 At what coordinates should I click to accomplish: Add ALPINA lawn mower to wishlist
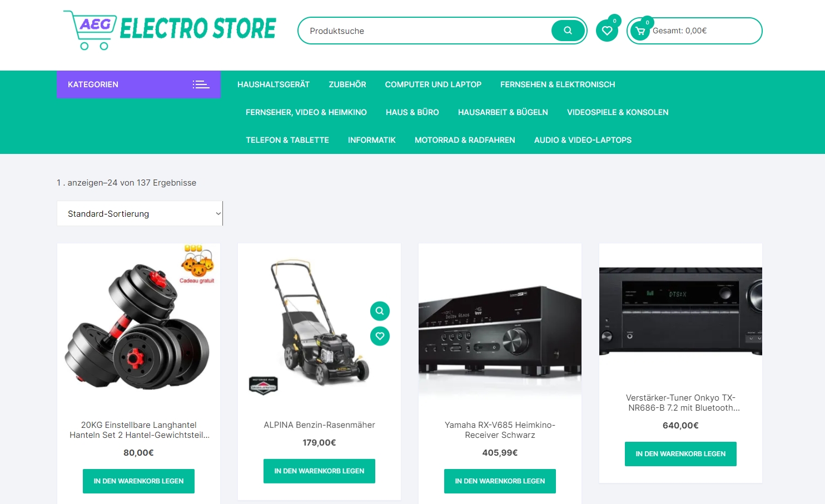(380, 336)
